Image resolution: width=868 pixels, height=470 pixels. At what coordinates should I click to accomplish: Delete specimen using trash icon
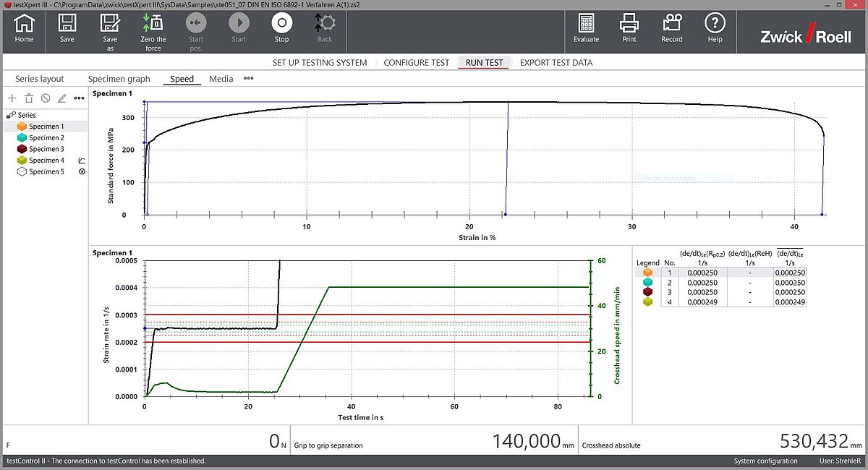click(x=29, y=98)
